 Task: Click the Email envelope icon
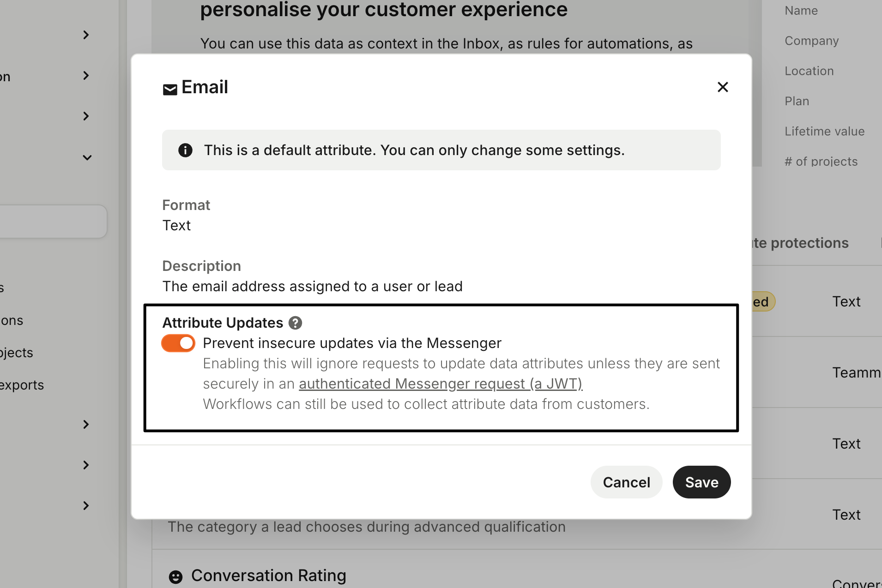point(170,90)
